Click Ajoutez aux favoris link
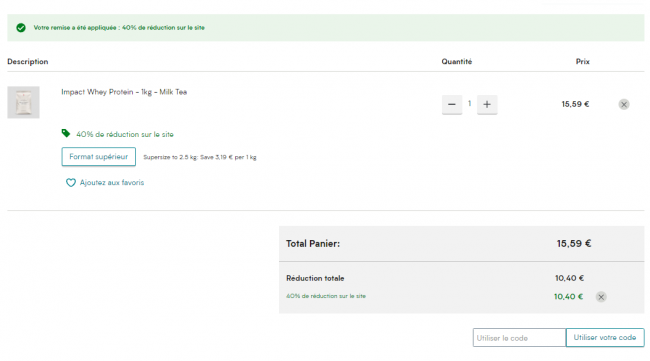The height and width of the screenshot is (361, 650). pyautogui.click(x=112, y=183)
